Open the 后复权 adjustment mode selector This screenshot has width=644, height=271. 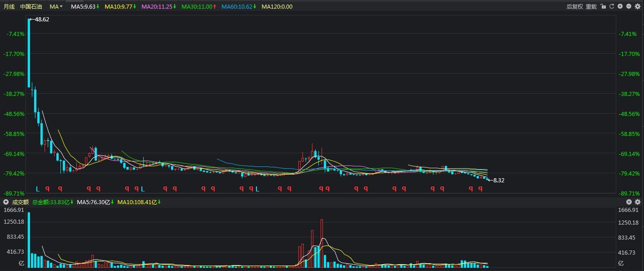pos(574,6)
